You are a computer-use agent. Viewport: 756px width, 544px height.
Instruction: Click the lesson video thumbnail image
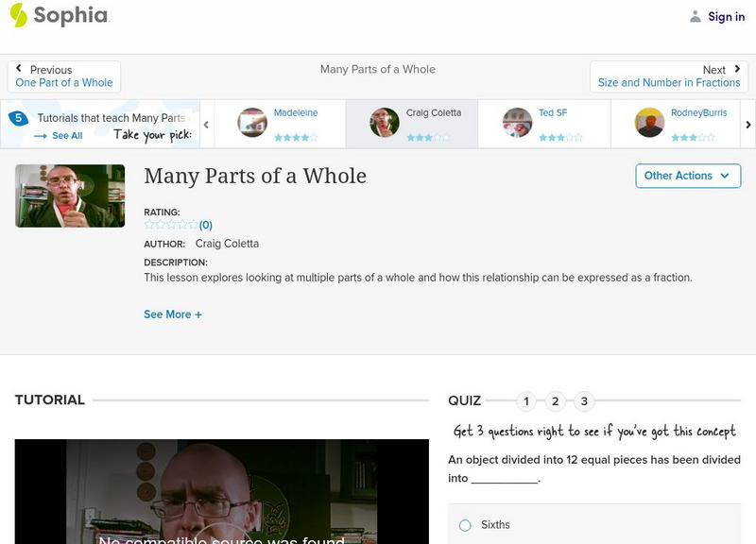pos(70,195)
